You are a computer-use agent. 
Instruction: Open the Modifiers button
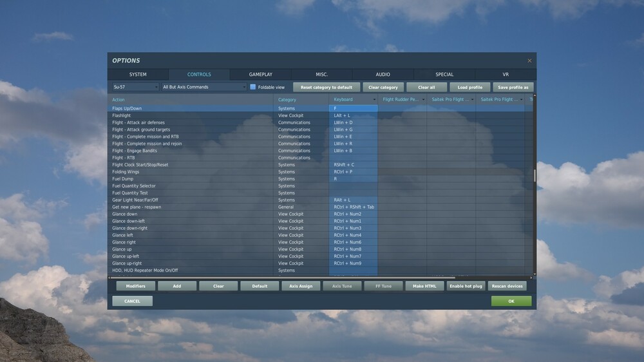click(135, 286)
